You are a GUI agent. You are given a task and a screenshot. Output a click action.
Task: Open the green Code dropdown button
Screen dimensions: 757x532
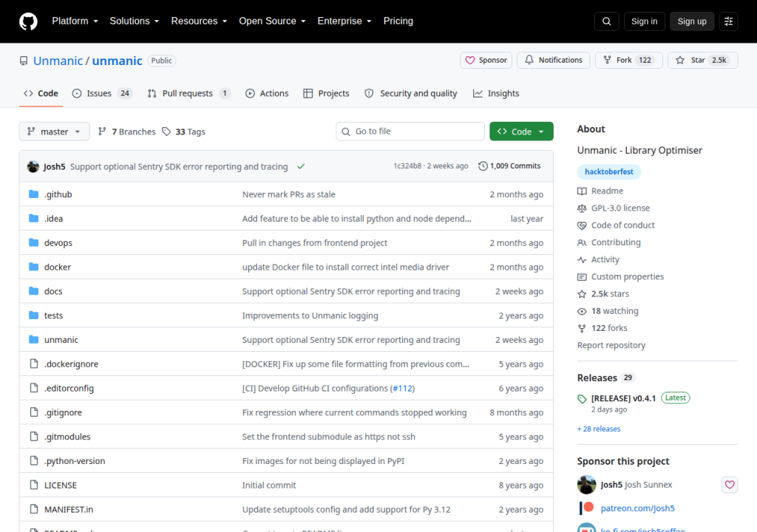tap(521, 132)
